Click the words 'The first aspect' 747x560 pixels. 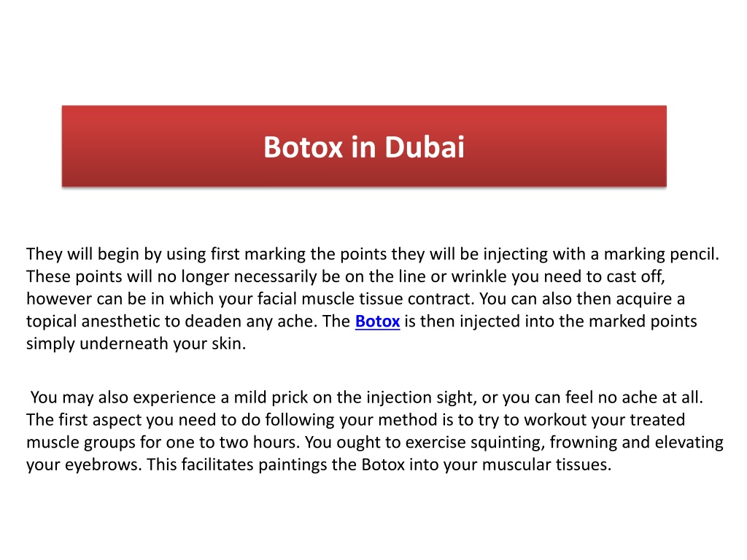tap(83, 420)
